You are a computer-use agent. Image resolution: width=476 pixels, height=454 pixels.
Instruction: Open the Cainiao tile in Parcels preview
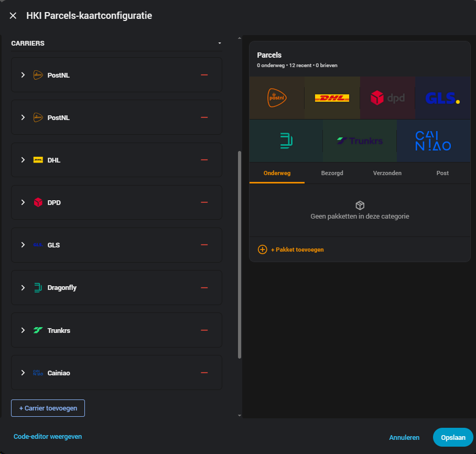[434, 140]
